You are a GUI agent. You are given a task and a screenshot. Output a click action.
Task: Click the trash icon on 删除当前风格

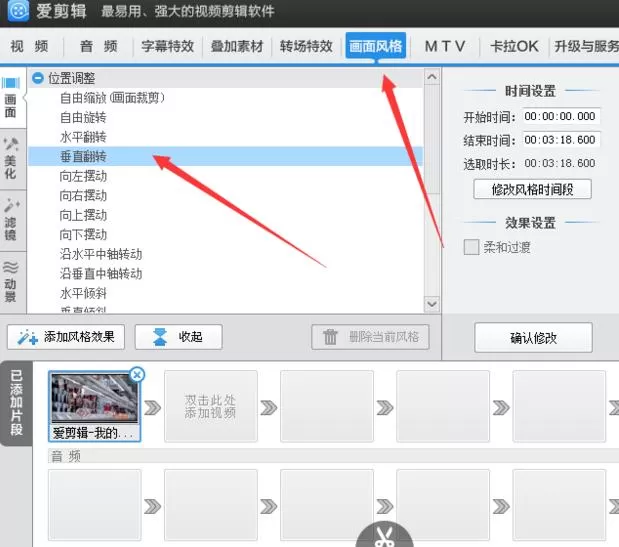click(330, 337)
